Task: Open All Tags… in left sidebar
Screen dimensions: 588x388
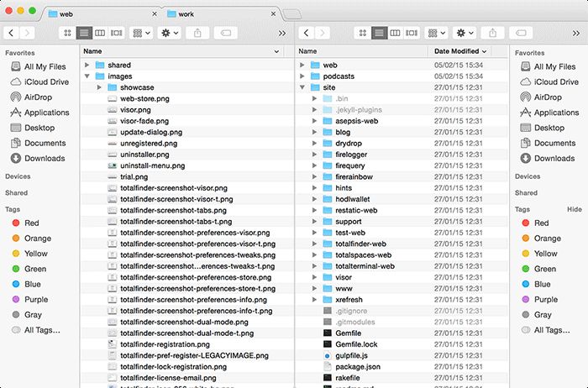Action: [x=35, y=330]
